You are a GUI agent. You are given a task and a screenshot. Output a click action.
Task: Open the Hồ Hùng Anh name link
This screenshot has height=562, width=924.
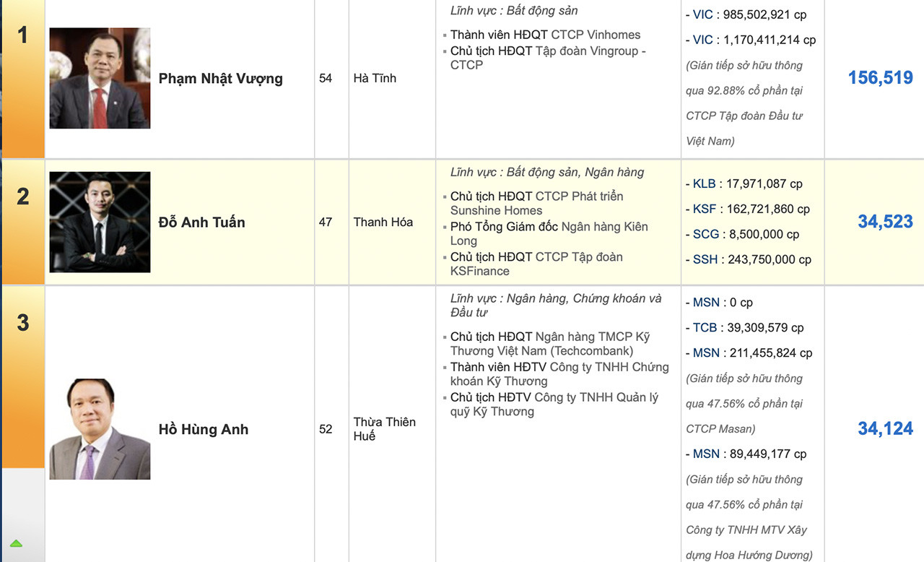[203, 429]
